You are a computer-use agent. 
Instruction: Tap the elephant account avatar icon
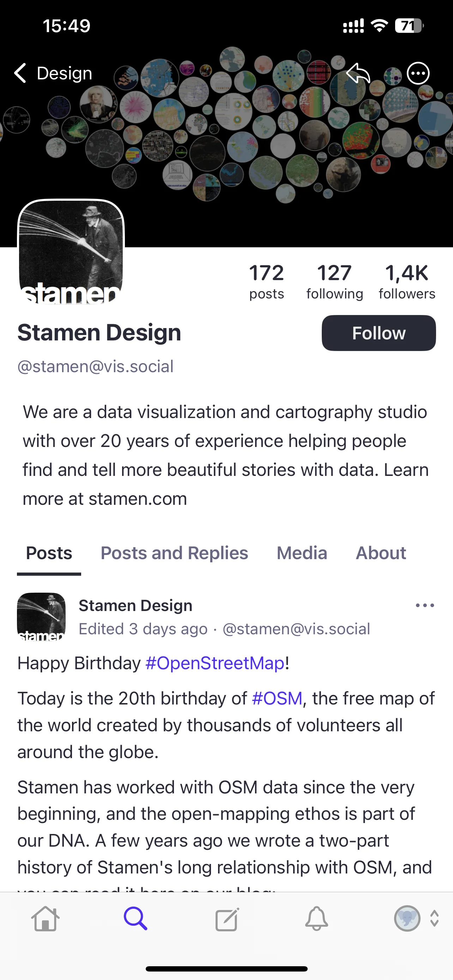407,918
